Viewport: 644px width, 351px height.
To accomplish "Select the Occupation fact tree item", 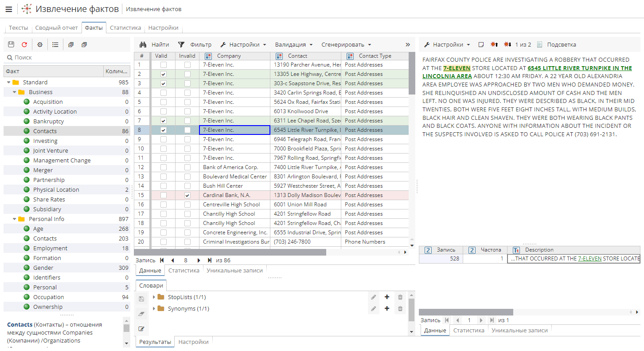I will [49, 297].
